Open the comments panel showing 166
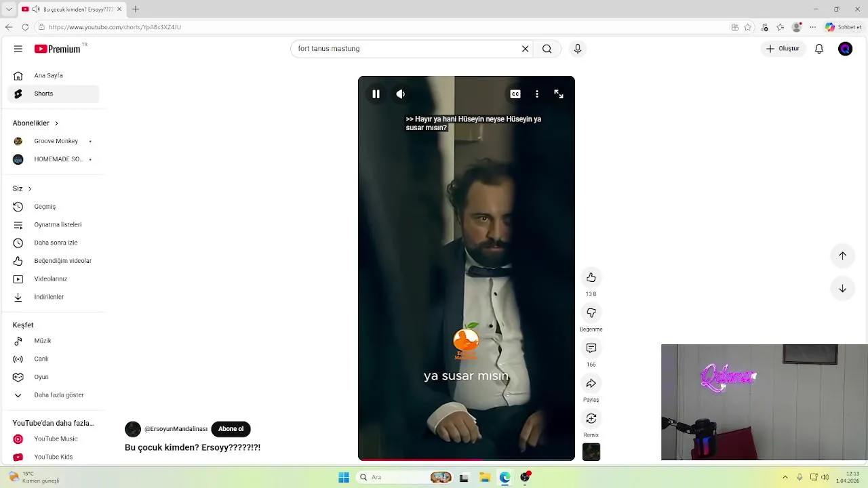This screenshot has width=868, height=488. pos(591,348)
